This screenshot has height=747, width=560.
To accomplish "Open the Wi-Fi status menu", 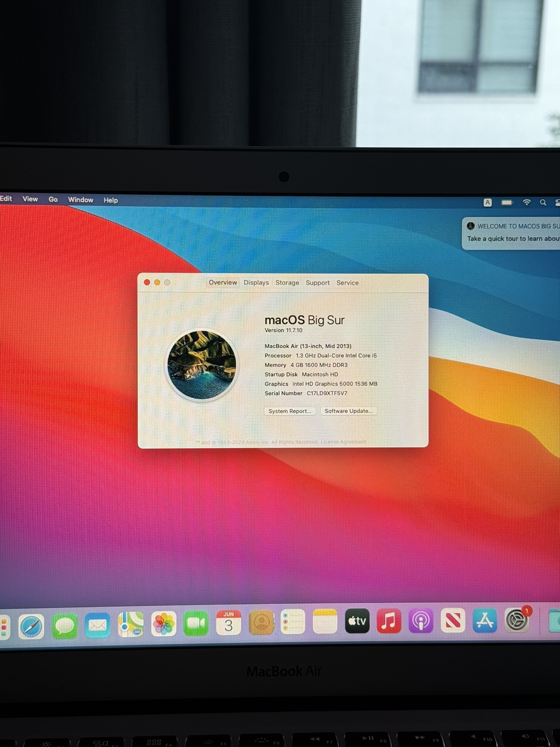I will coord(527,202).
